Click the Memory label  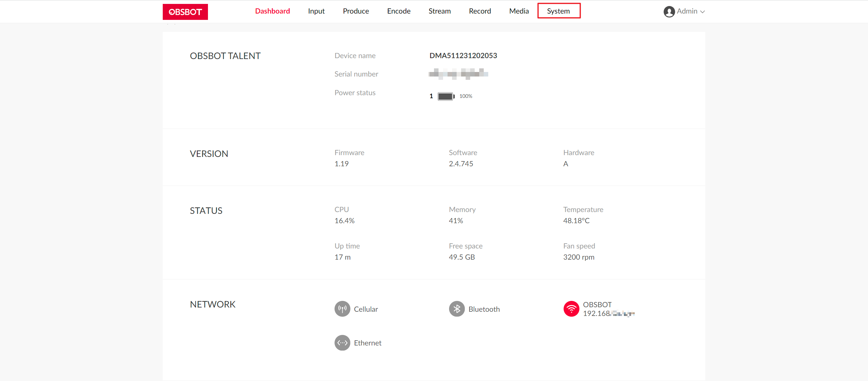pos(462,210)
